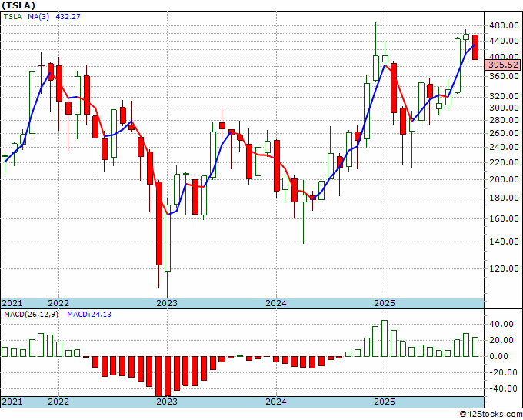Click the TSLA legend label

pos(12,17)
